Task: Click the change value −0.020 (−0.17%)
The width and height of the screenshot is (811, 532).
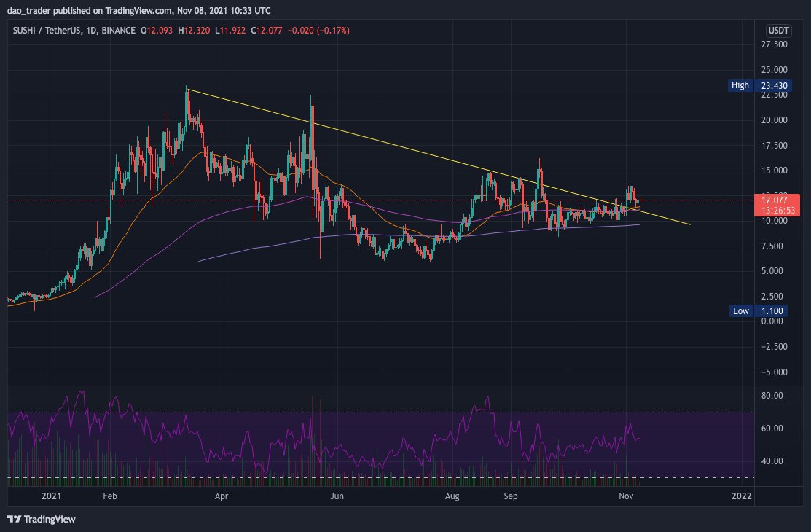Action: tap(318, 31)
